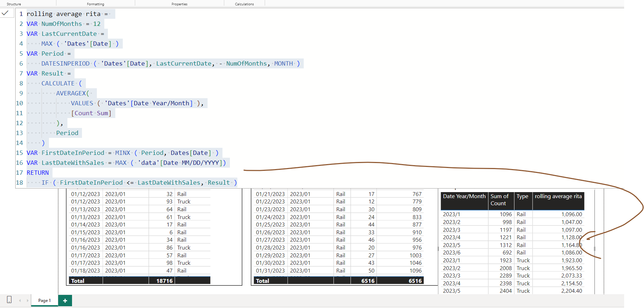The width and height of the screenshot is (644, 308).
Task: Go to previous page arrow
Action: [x=20, y=301]
